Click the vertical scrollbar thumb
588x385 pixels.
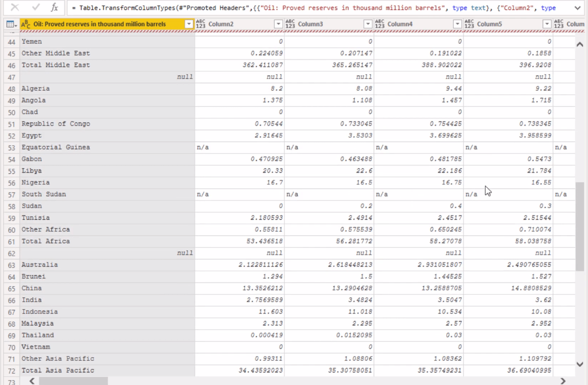580,226
